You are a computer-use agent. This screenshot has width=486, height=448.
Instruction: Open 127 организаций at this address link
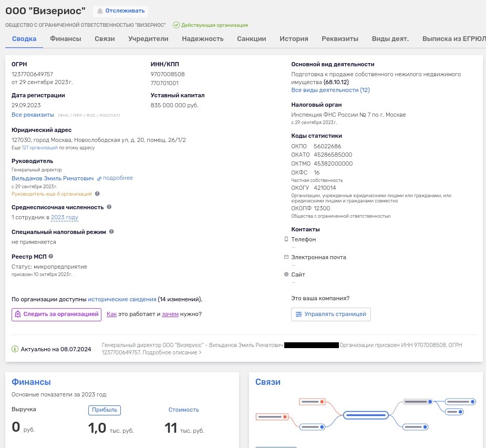point(40,148)
